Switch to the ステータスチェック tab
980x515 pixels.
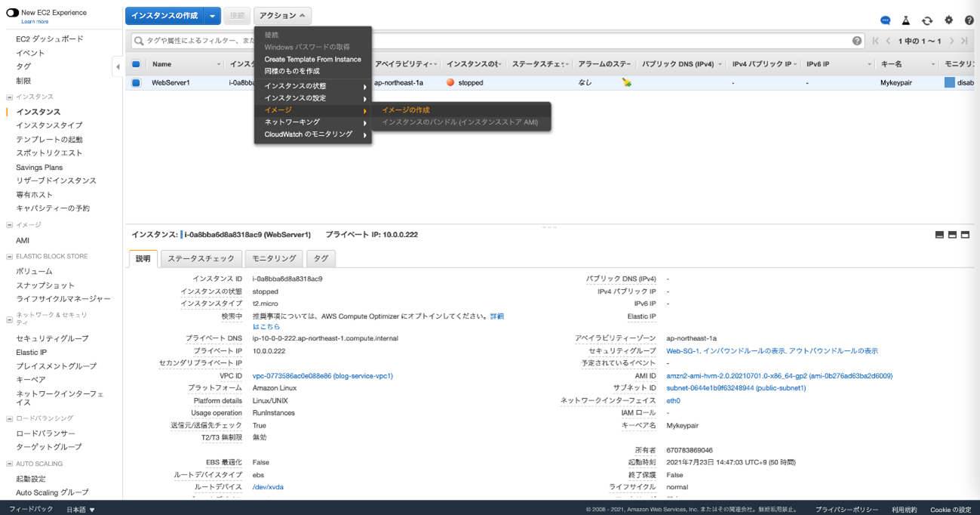(201, 258)
